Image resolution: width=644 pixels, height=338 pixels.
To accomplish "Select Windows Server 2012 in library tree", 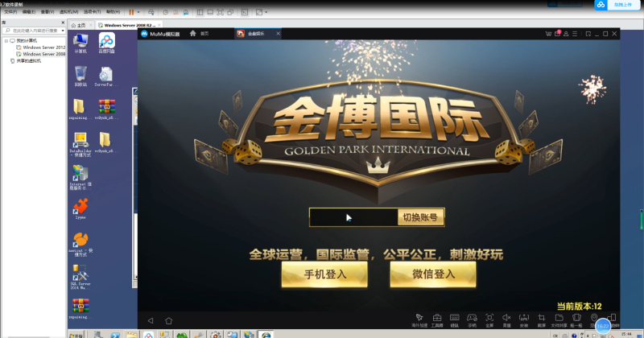I will click(x=40, y=47).
